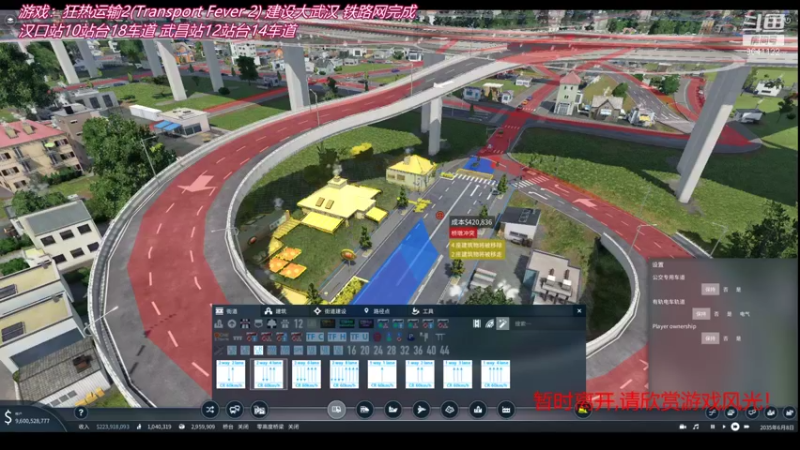Select the 36 width filter

tap(418, 351)
